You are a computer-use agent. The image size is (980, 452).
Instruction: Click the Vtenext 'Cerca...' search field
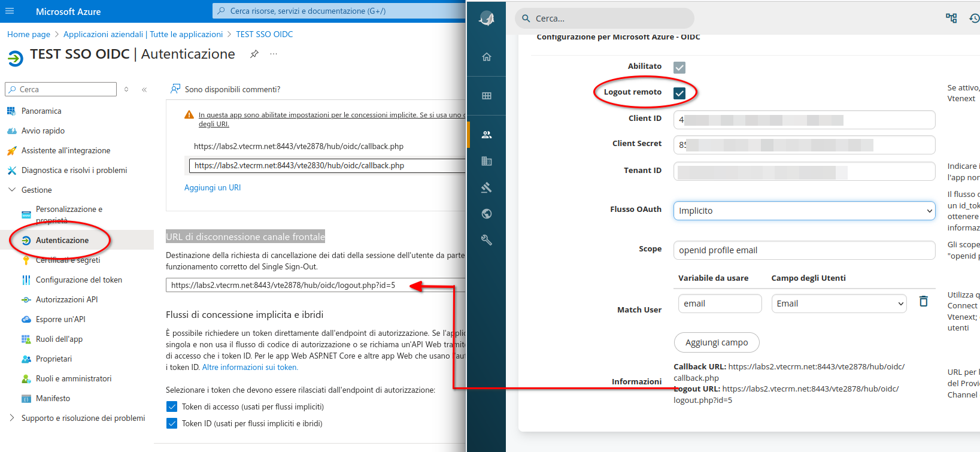coord(605,19)
